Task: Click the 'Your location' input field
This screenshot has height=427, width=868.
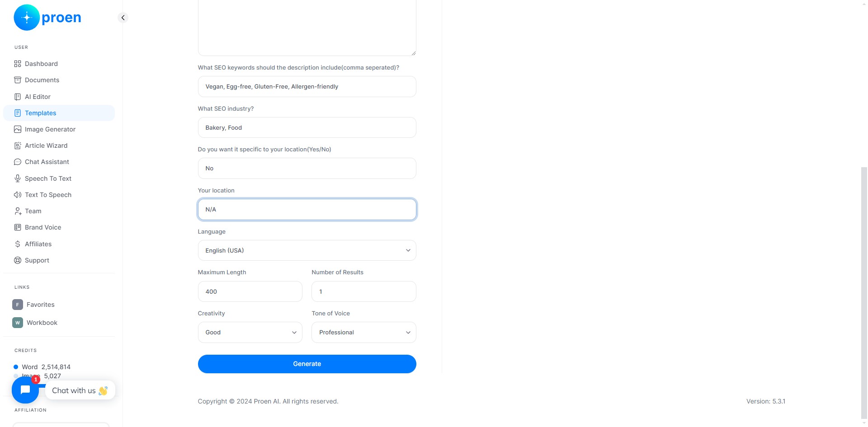Action: click(x=307, y=209)
